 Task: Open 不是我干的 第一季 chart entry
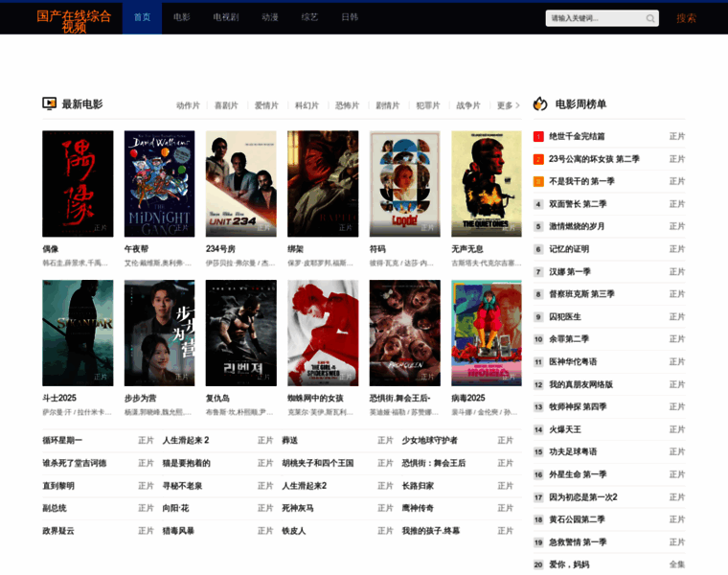(x=581, y=181)
